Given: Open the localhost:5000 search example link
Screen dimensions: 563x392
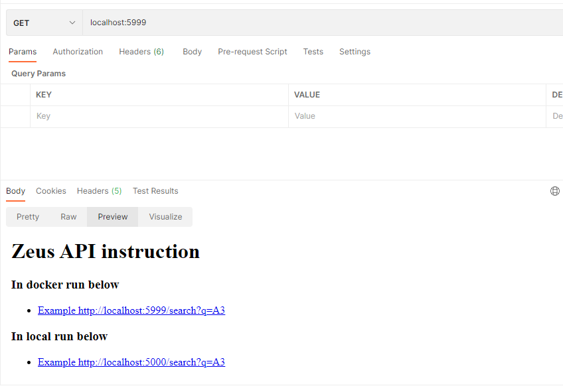Looking at the screenshot, I should (131, 362).
